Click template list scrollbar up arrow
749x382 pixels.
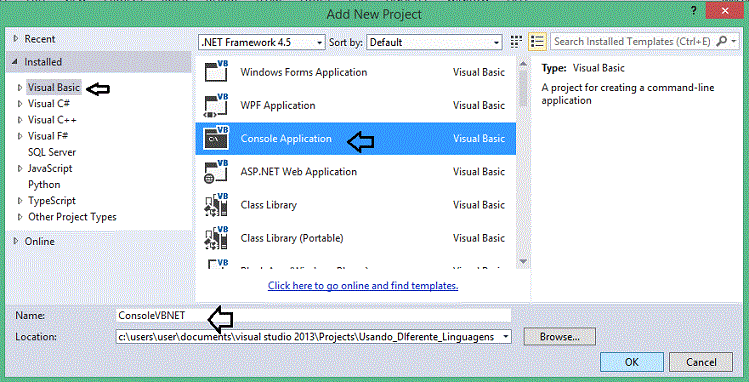[x=523, y=64]
